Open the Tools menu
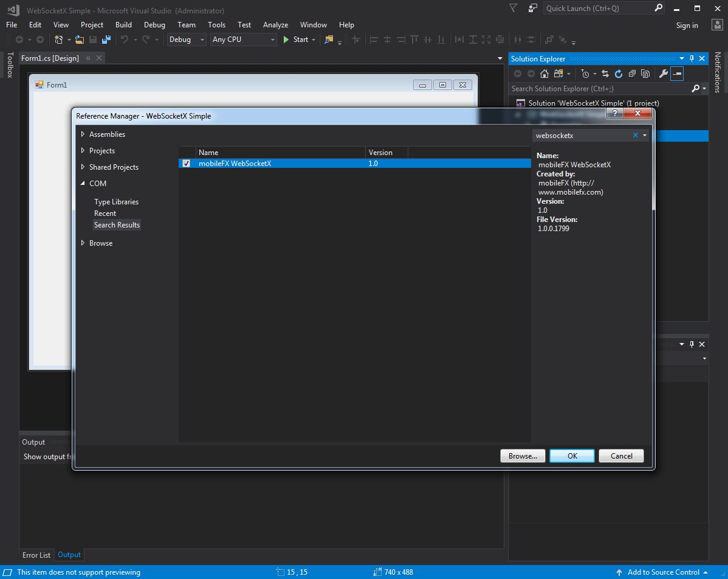Viewport: 728px width, 579px height. click(216, 25)
